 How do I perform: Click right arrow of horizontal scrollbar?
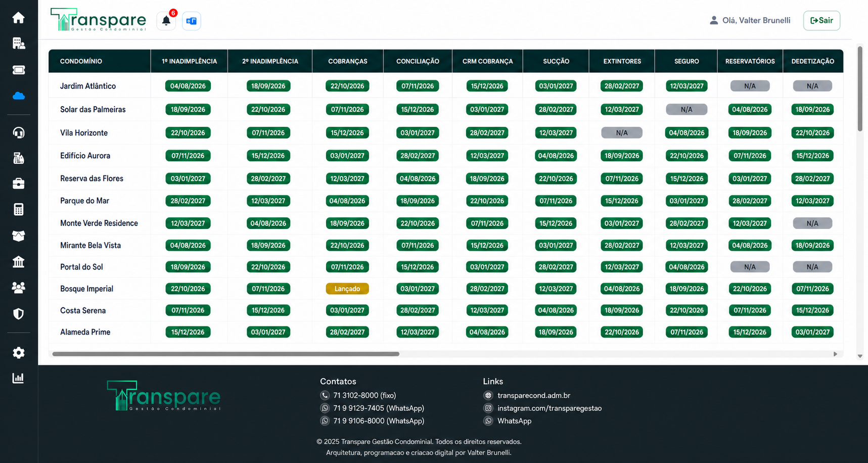[835, 354]
